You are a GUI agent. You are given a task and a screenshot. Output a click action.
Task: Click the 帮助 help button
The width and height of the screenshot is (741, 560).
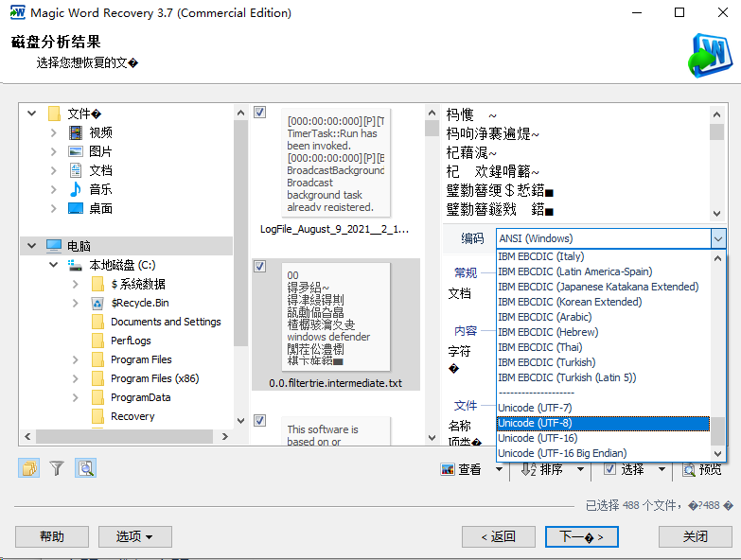(52, 537)
